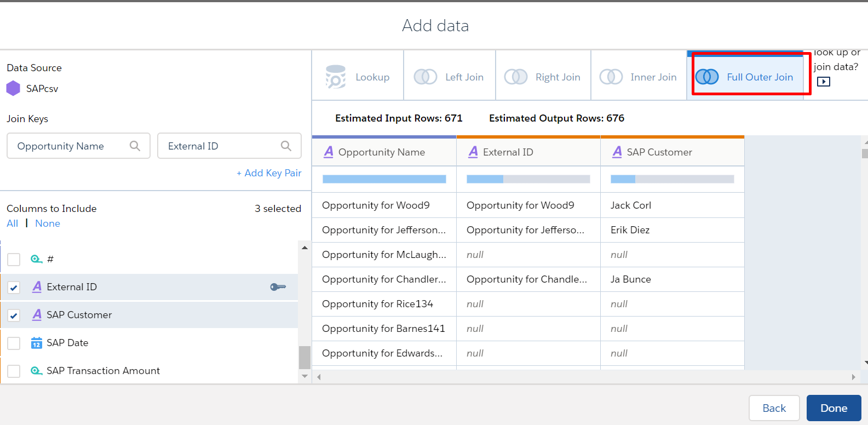Screen dimensions: 868x425
Task: Click the calendar icon next to SAP Date
Action: tap(37, 343)
